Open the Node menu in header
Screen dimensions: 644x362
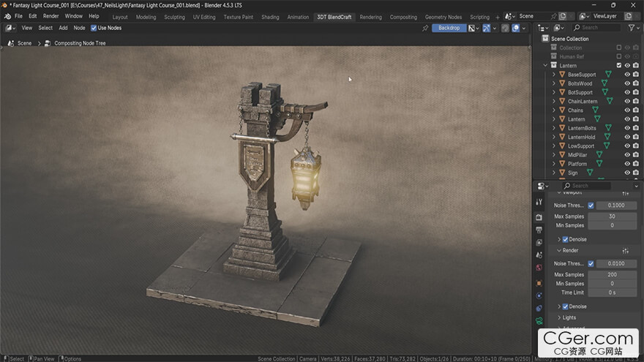click(x=79, y=28)
